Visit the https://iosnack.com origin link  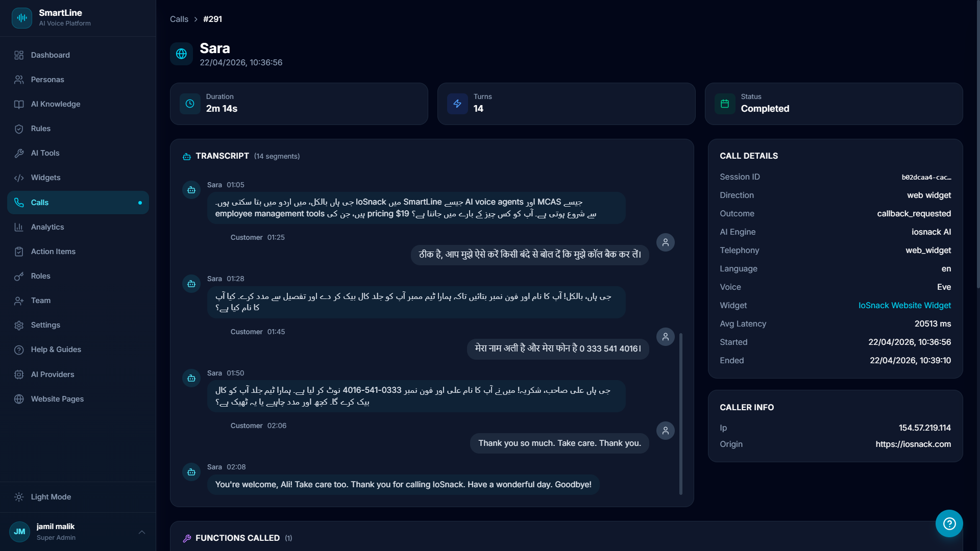913,444
